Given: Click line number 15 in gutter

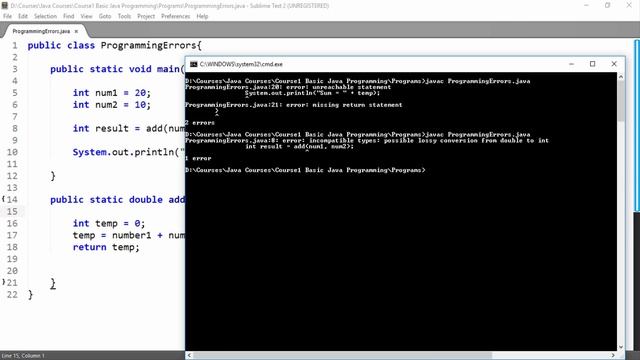Looking at the screenshot, I should click(x=12, y=211).
